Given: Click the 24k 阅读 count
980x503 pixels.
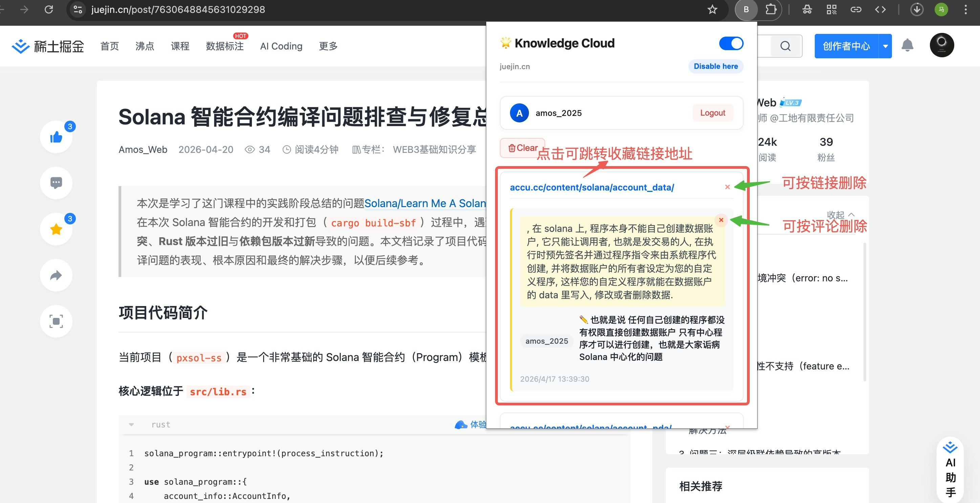Looking at the screenshot, I should [767, 149].
